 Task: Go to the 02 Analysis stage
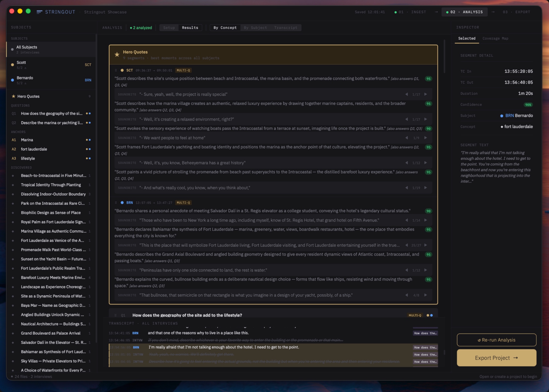[x=464, y=12]
